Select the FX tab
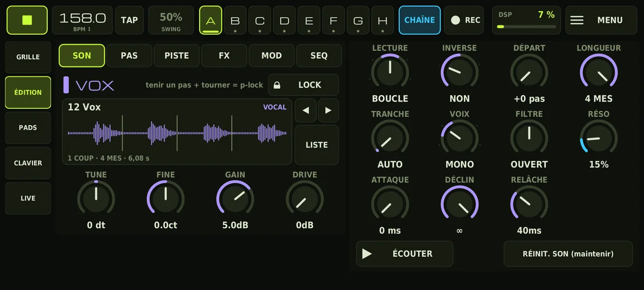Viewport: 644px width, 290px height. [x=224, y=55]
